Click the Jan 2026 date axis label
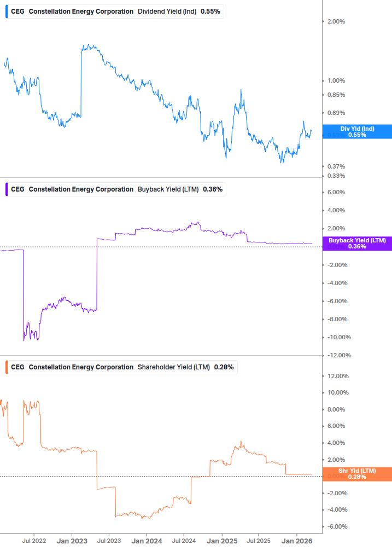 (297, 541)
